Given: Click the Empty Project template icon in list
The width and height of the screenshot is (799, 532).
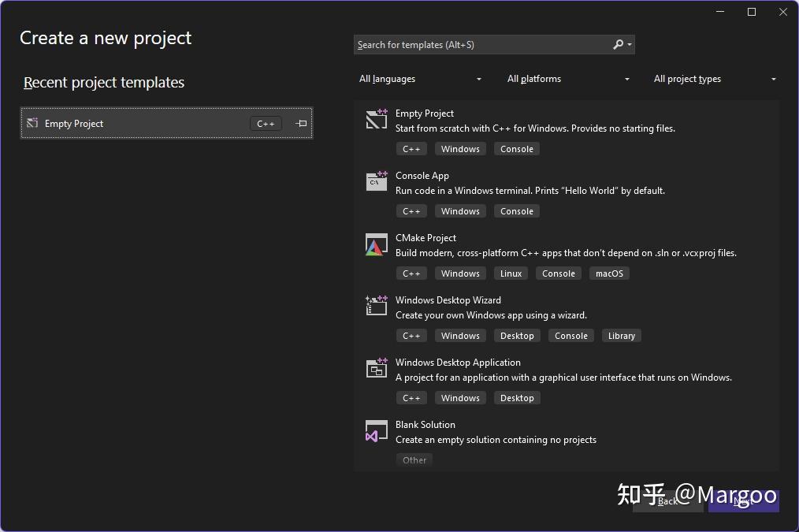Looking at the screenshot, I should tap(377, 119).
